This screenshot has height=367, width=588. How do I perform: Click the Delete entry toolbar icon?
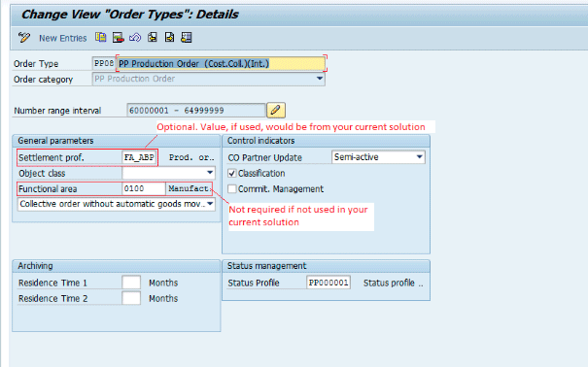tap(119, 37)
